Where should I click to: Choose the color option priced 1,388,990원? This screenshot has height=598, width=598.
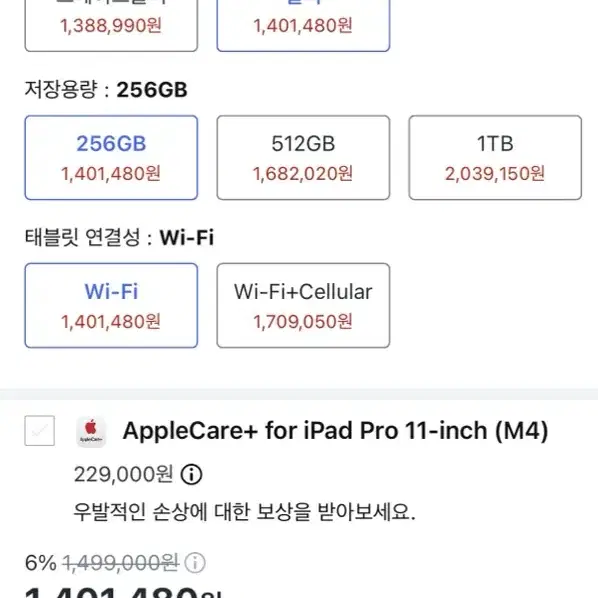click(111, 26)
